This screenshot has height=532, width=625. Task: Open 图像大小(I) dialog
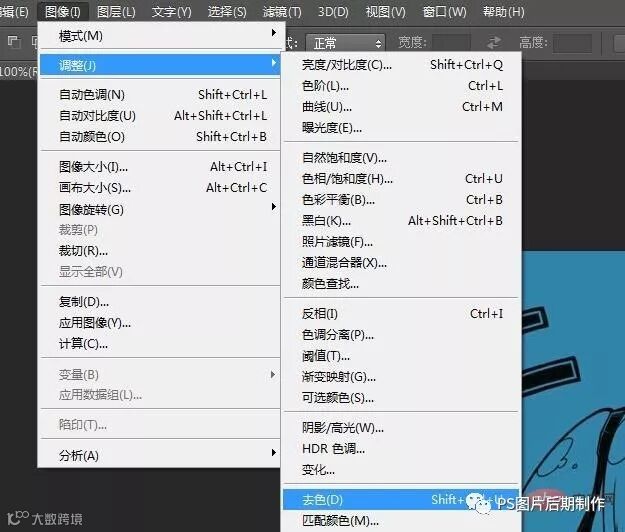[x=159, y=167]
